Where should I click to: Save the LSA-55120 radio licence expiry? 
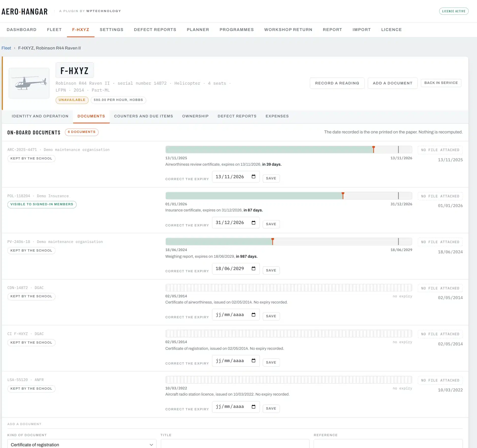pyautogui.click(x=271, y=408)
